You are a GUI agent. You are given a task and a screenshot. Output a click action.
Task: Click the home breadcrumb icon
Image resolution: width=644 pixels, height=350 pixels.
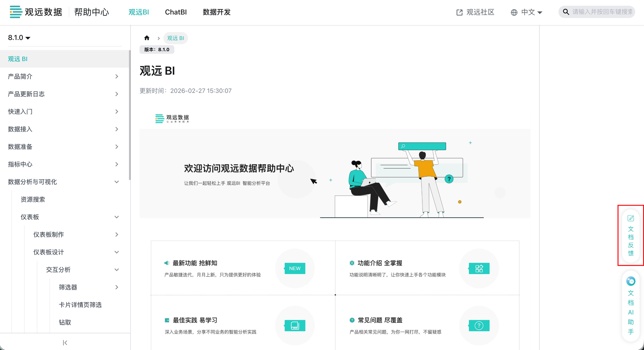coord(147,38)
